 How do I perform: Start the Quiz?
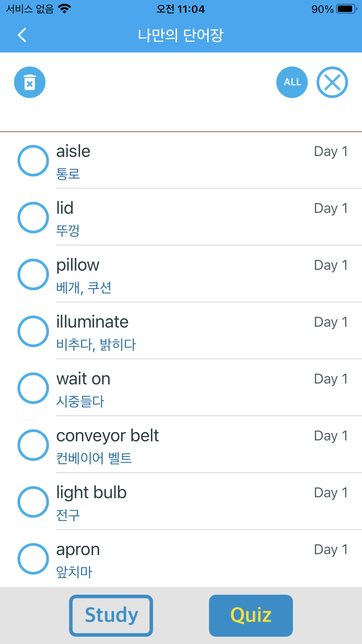251,616
